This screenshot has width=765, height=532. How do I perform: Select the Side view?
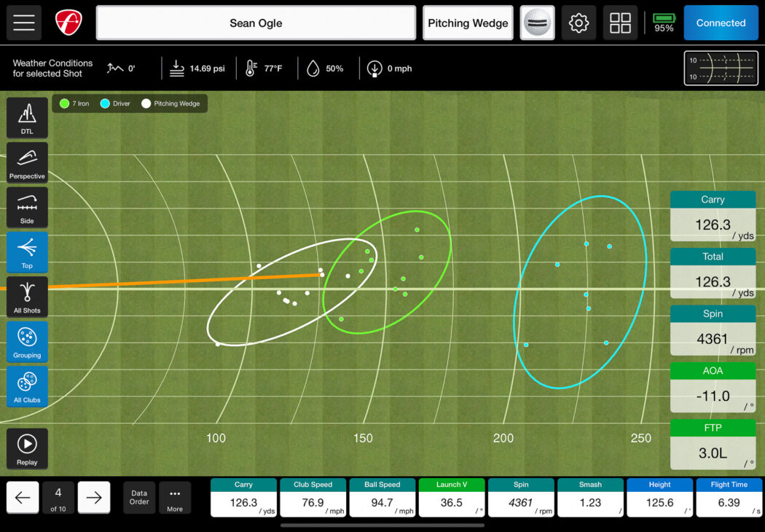[x=27, y=207]
